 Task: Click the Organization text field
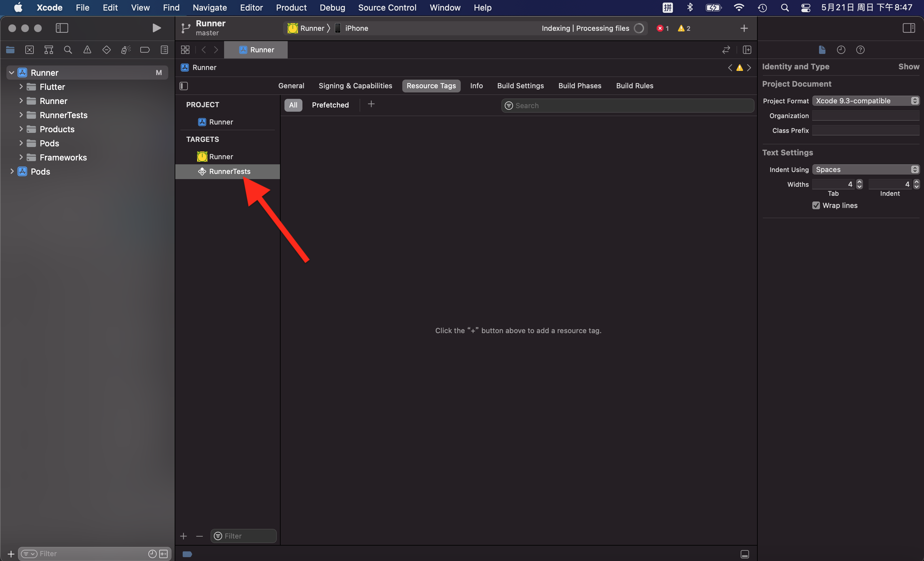click(x=866, y=116)
